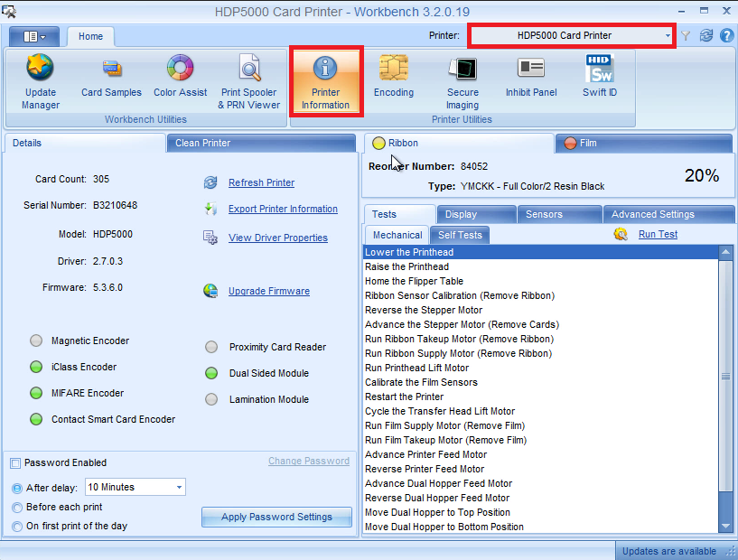Open Print Spooler & PRN Viewer
The width and height of the screenshot is (738, 560).
tap(249, 82)
